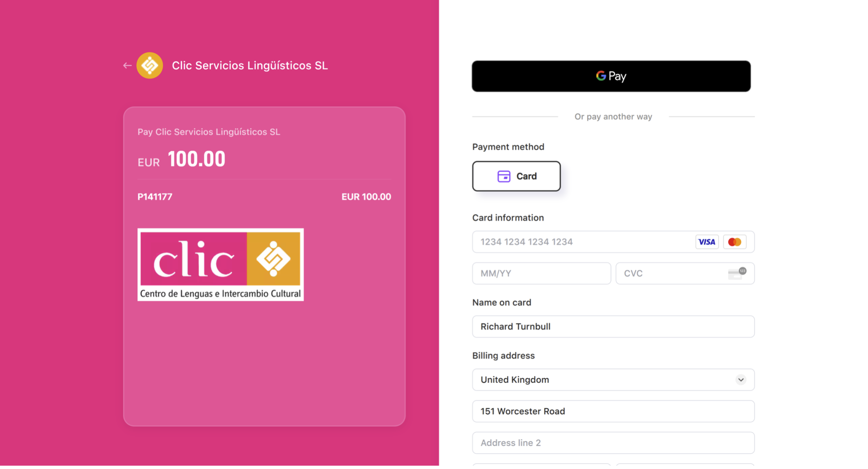Select the Card payment method

[516, 176]
